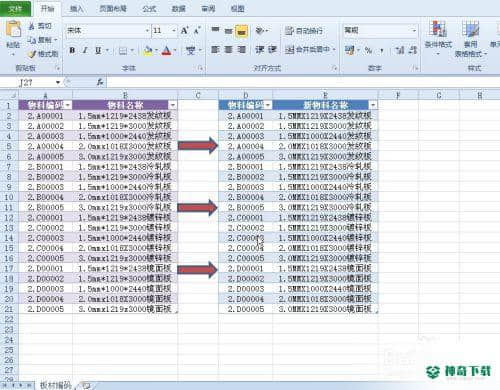Screen dimensions: 500x390
Task: Open the File tab
Action: pos(16,9)
